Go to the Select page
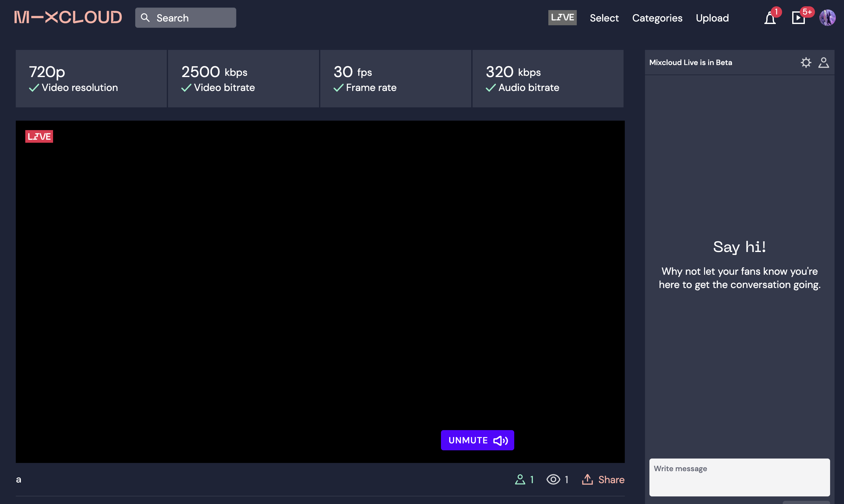 (604, 18)
